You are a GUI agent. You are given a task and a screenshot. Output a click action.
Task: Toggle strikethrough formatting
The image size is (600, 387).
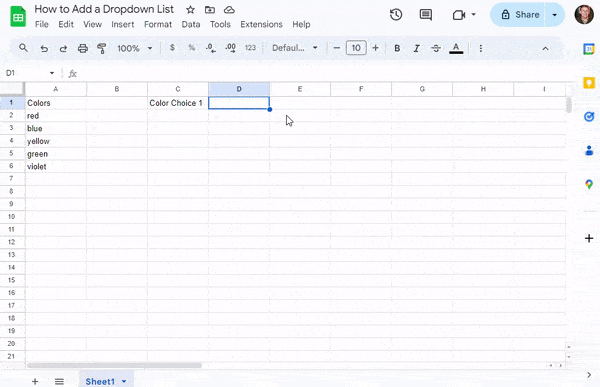[435, 48]
